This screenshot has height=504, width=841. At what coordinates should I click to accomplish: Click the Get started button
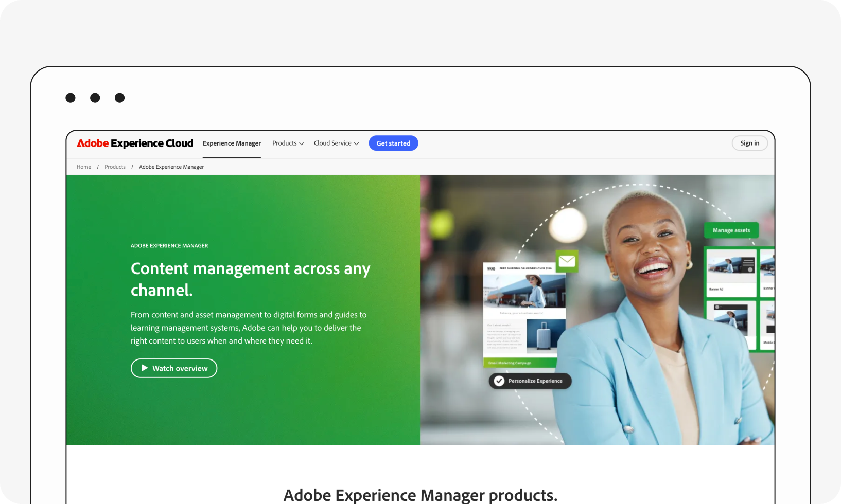393,143
